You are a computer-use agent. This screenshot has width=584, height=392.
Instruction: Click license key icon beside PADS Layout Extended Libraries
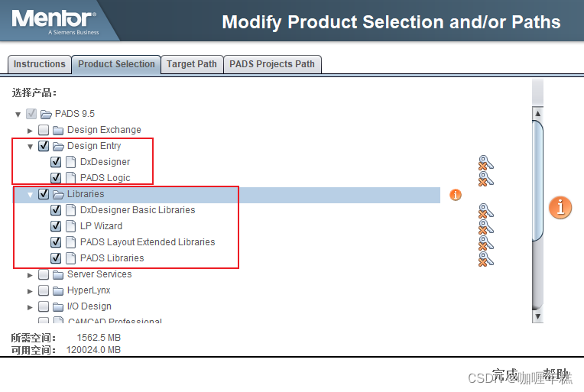click(x=485, y=243)
